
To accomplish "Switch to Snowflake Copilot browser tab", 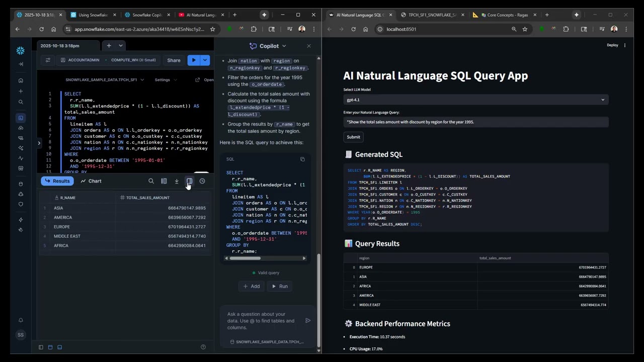I will 147,15.
